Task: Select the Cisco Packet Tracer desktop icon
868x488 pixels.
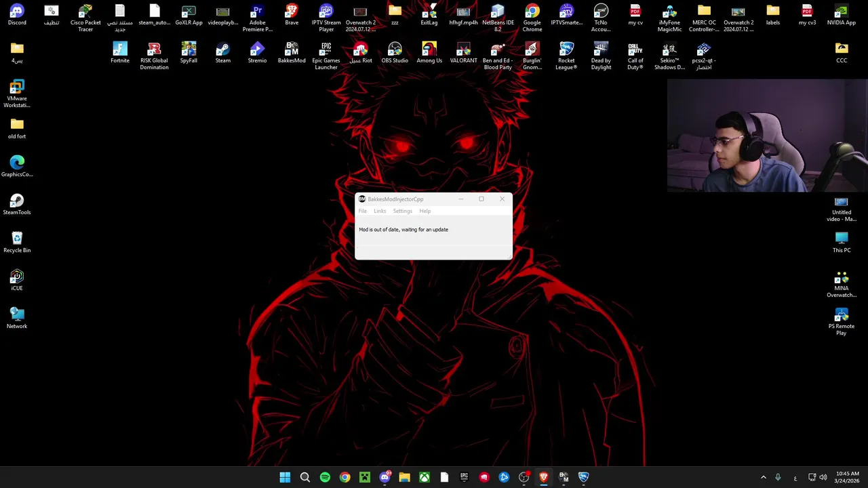Action: point(85,18)
